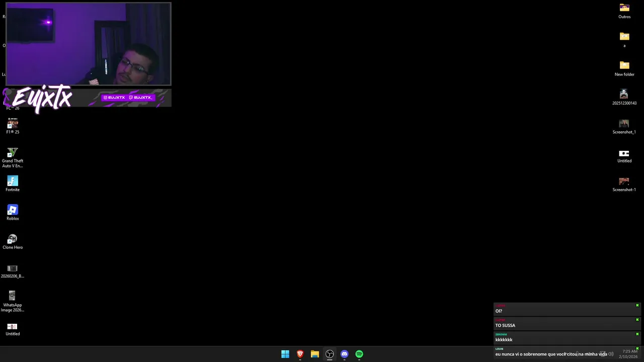This screenshot has width=644, height=362.
Task: Select the WhatsApp Image 2026 desktop file
Action: 13,301
